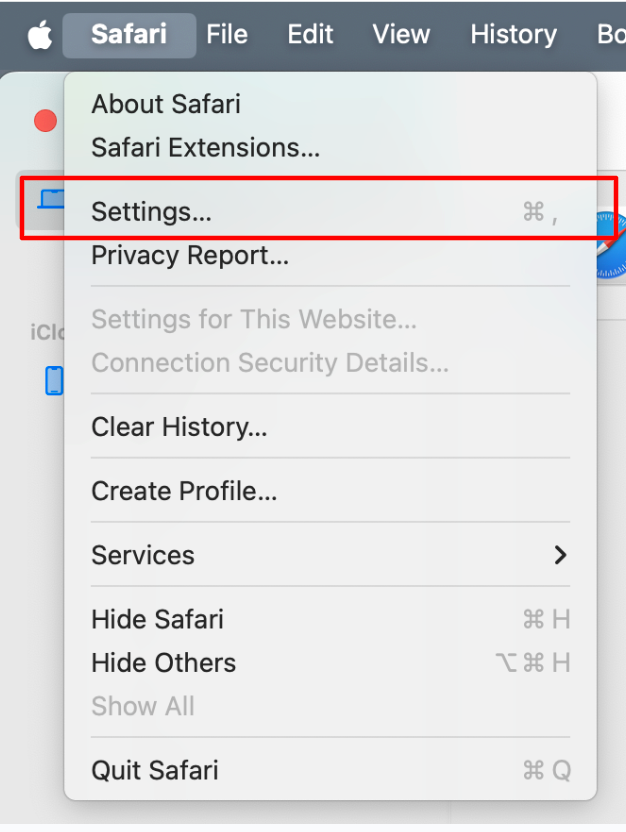Choose Clear History...
626x832 pixels.
point(179,428)
